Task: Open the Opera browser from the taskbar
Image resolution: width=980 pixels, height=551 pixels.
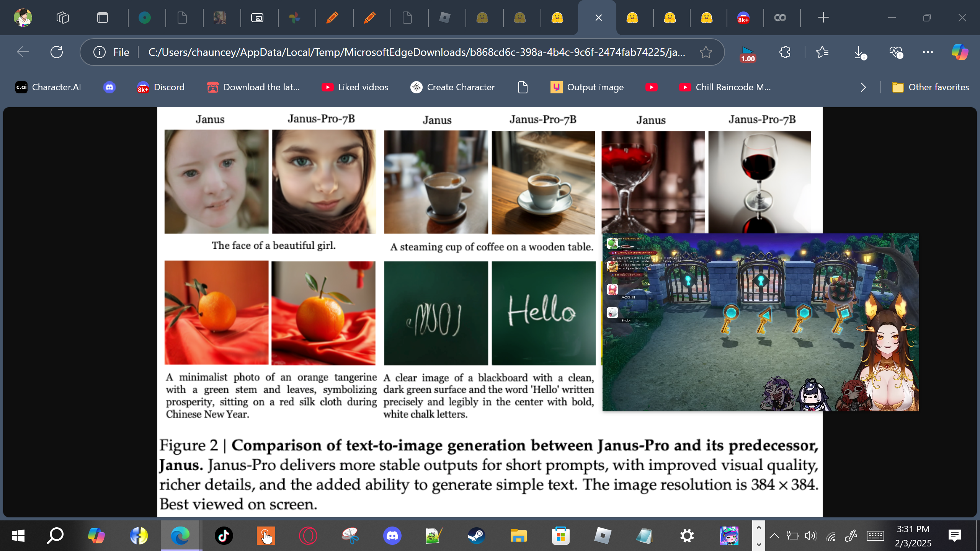Action: [x=308, y=536]
